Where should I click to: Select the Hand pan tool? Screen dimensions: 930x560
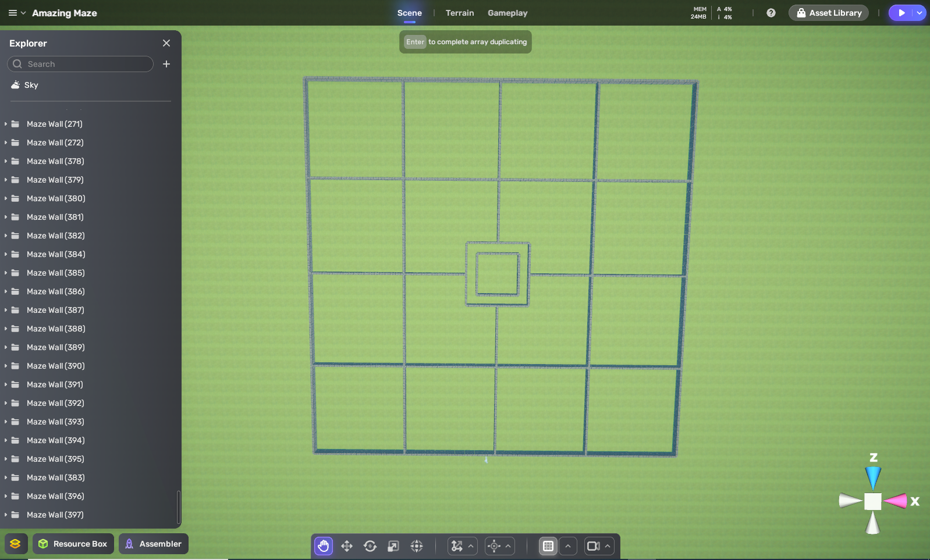[x=324, y=546]
